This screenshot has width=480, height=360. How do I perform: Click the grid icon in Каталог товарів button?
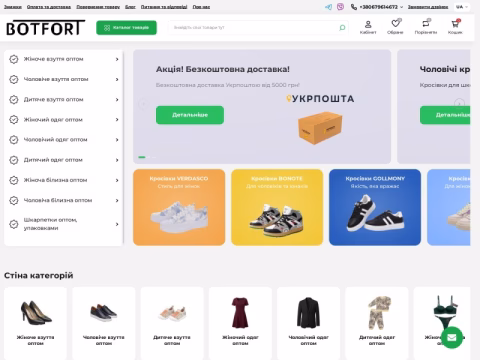click(x=107, y=28)
